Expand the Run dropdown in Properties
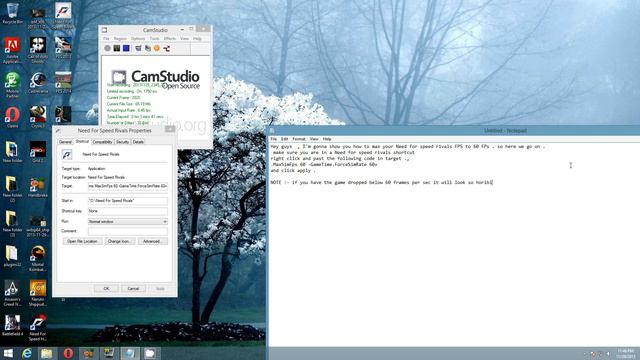640x360 pixels. coord(165,222)
